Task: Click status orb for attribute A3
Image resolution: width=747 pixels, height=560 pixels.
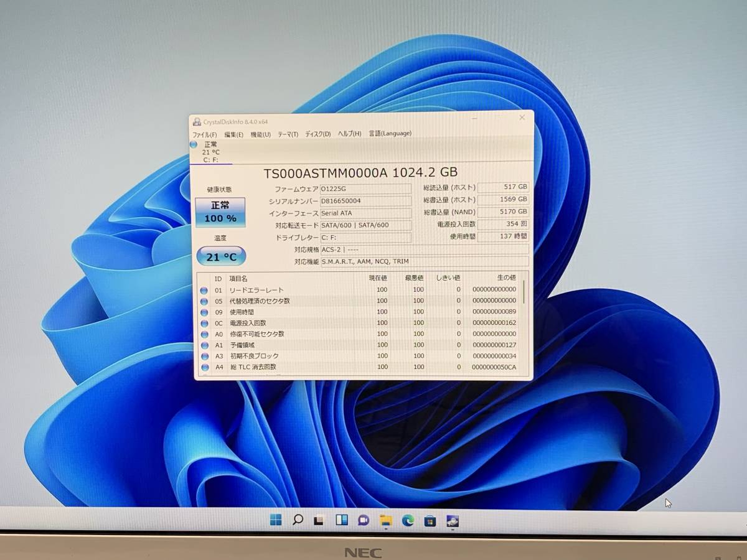Action: (x=204, y=357)
